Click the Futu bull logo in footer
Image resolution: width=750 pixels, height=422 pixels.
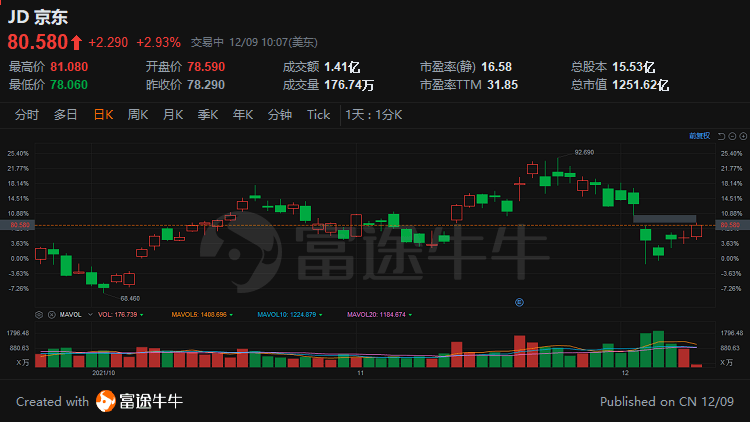(x=107, y=401)
